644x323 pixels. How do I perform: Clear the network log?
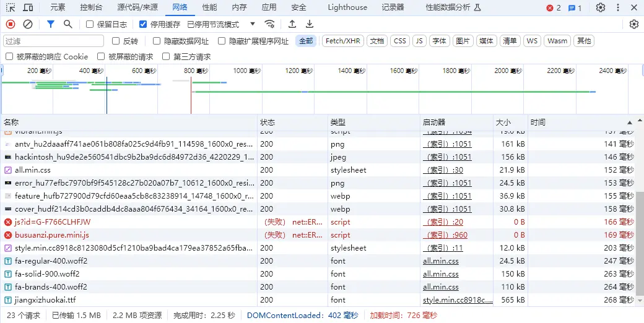27,24
